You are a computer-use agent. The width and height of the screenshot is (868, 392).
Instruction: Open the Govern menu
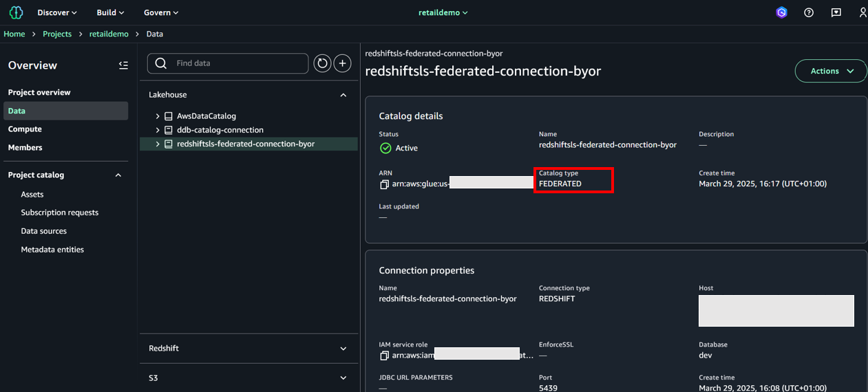click(161, 12)
